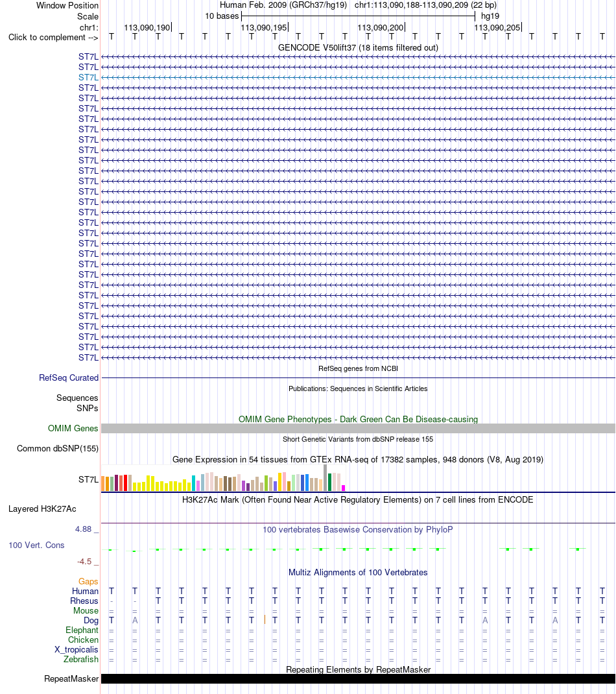Select the light-blue highlighted ST7L transcript label
This screenshot has height=694, width=616.
(x=88, y=77)
